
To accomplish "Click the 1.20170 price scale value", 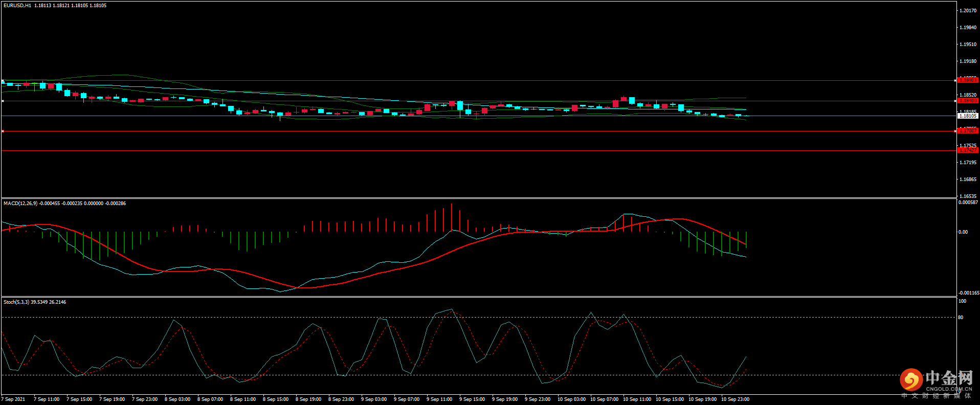I will [968, 11].
